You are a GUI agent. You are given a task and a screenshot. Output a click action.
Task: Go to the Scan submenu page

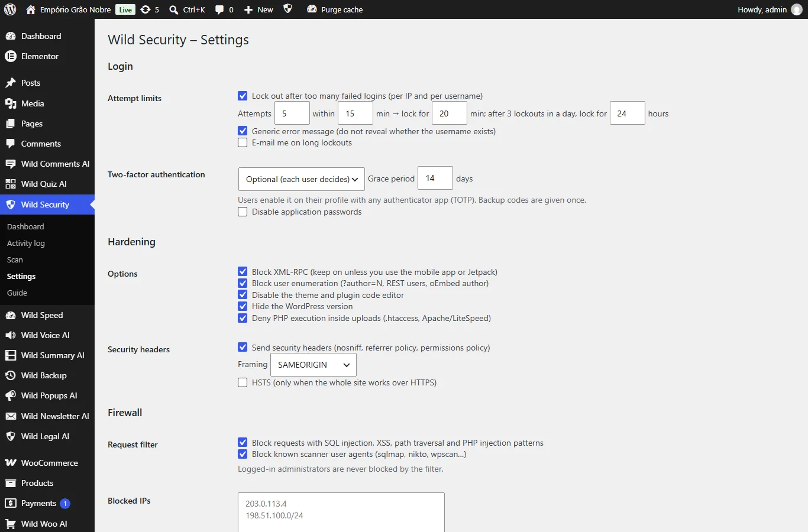coord(15,259)
